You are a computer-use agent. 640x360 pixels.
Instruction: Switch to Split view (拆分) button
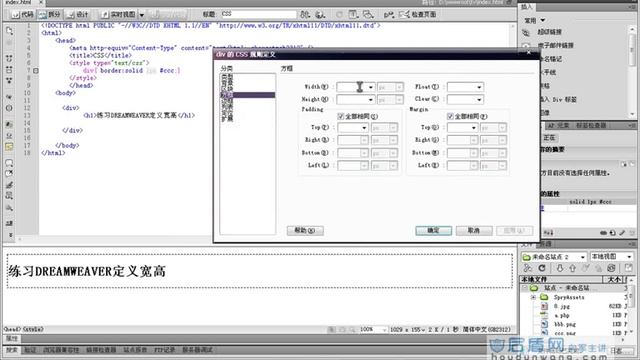click(49, 15)
